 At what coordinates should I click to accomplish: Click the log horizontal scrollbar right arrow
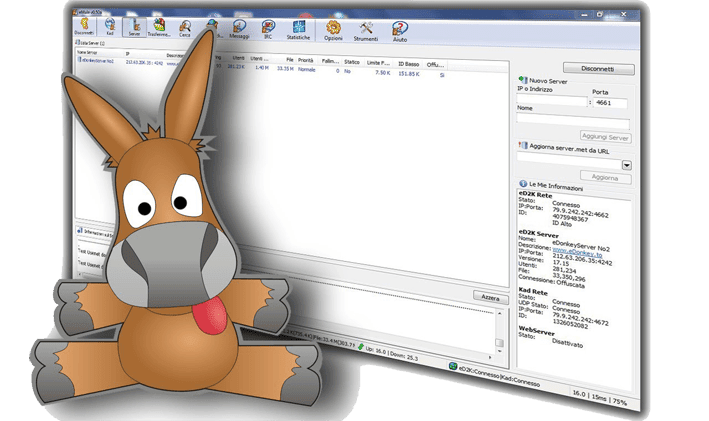[490, 357]
